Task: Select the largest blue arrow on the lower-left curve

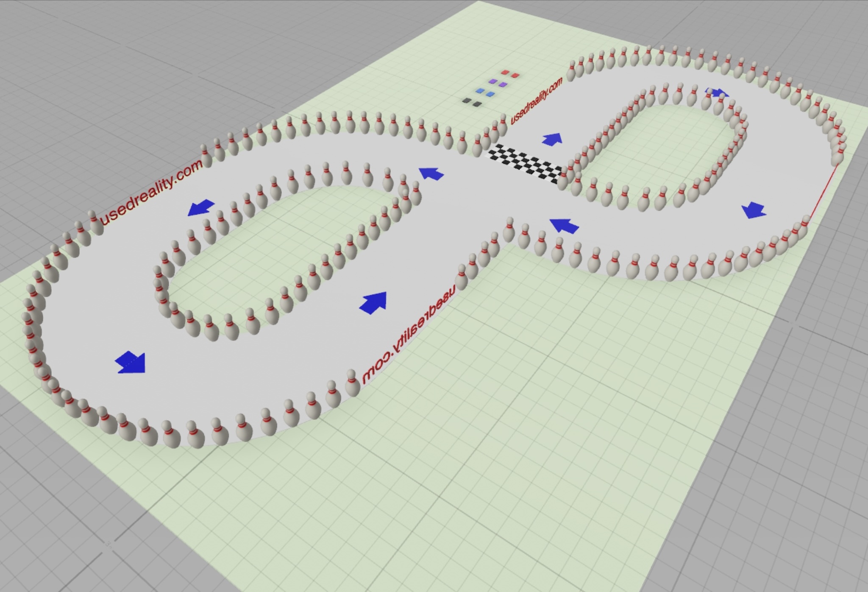Action: 131,363
